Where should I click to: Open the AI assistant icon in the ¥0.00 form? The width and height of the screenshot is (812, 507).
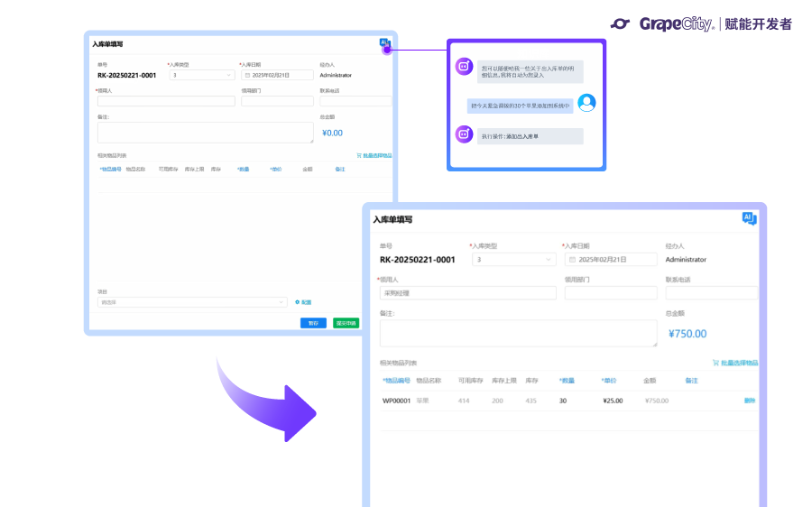pos(383,43)
